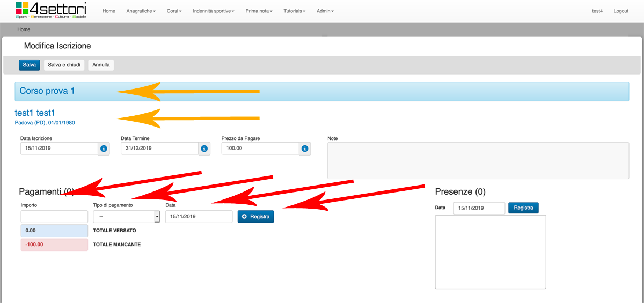Open the Admin menu
This screenshot has height=303, width=644.
pos(325,11)
